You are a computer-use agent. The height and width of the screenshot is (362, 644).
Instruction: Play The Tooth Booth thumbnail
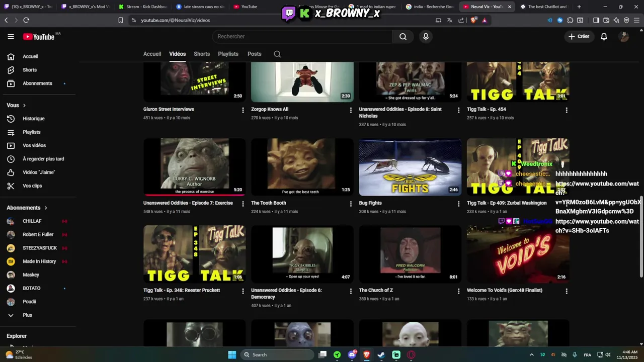tap(302, 167)
